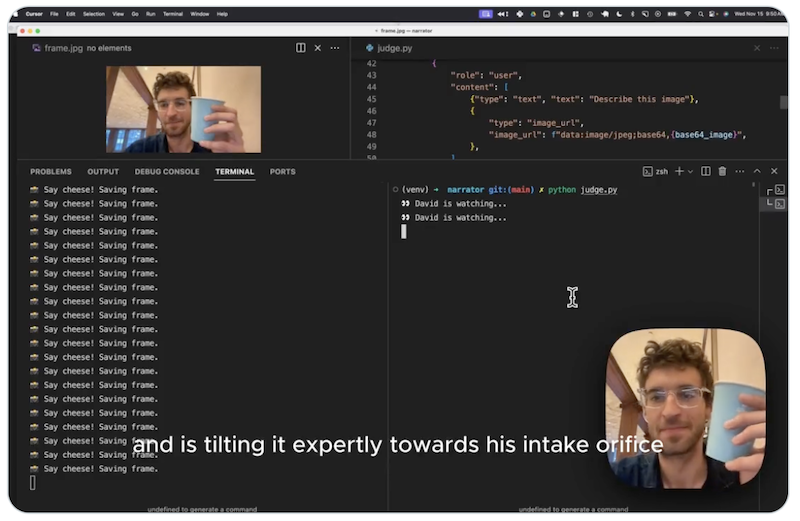Kill terminal with the trash icon
Viewport: 800px width, 521px height.
click(722, 171)
